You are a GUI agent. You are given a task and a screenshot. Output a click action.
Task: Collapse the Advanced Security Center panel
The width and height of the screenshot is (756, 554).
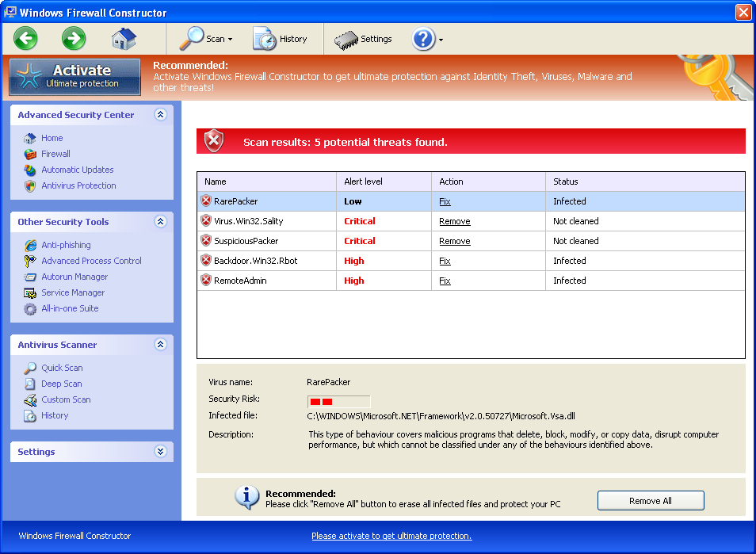pos(160,115)
